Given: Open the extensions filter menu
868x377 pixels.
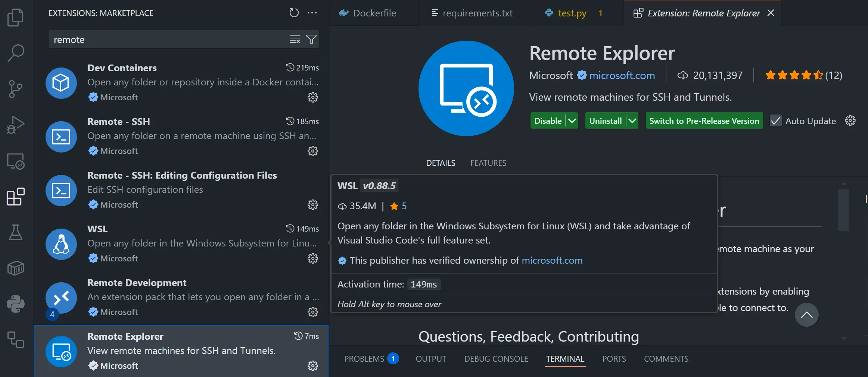Looking at the screenshot, I should tap(311, 39).
